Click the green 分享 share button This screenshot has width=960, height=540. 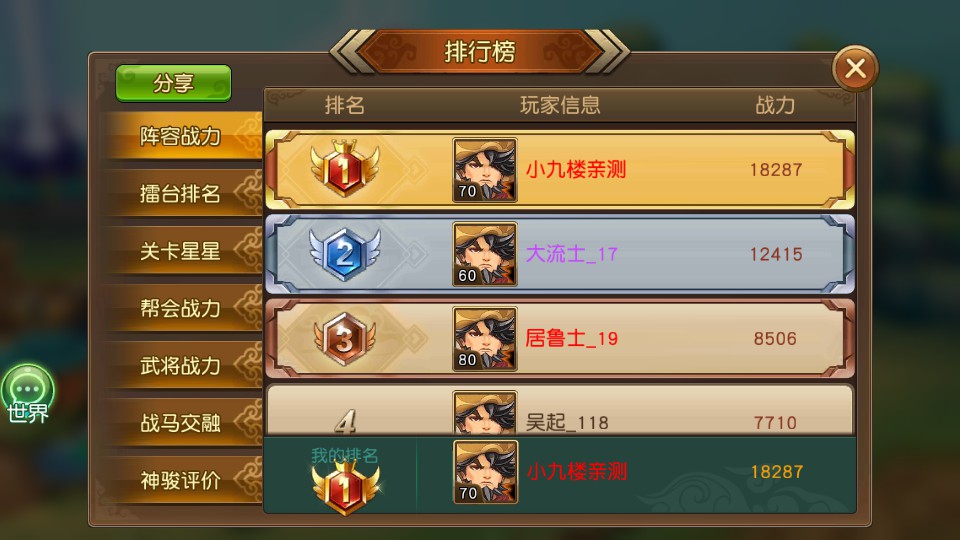coord(173,83)
